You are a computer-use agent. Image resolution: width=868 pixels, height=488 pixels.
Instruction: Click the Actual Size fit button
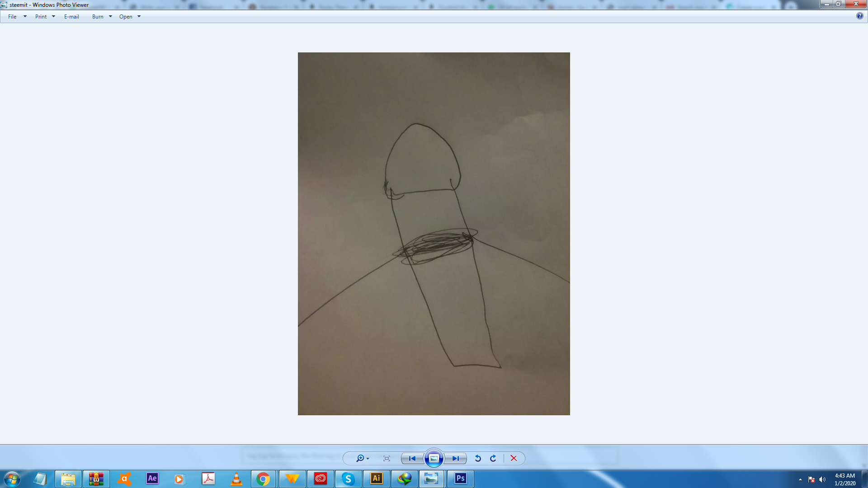pos(387,458)
